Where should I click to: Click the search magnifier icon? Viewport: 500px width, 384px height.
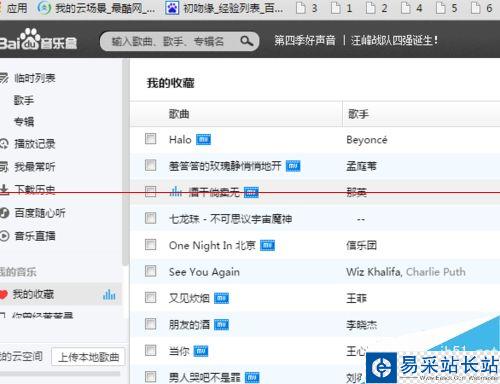[247, 41]
